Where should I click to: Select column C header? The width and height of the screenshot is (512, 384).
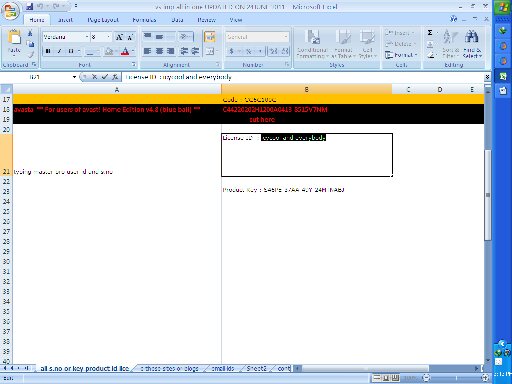[x=408, y=89]
